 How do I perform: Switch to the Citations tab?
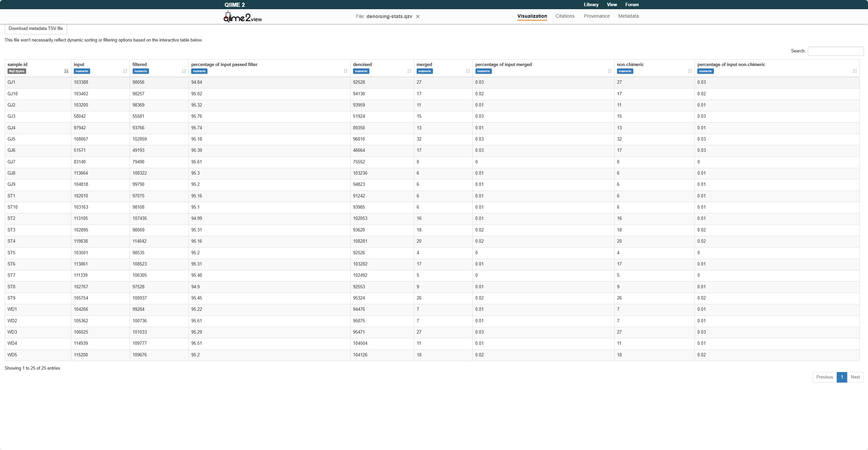[x=565, y=16]
